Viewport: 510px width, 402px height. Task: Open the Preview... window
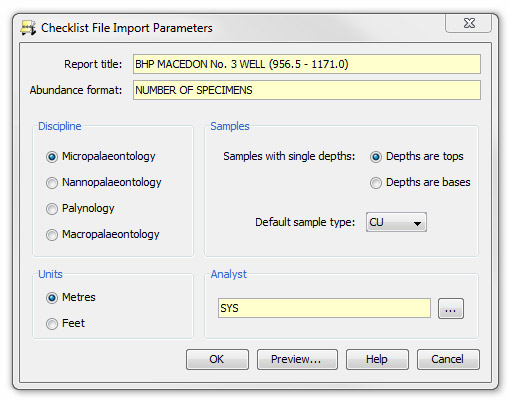[x=297, y=359]
